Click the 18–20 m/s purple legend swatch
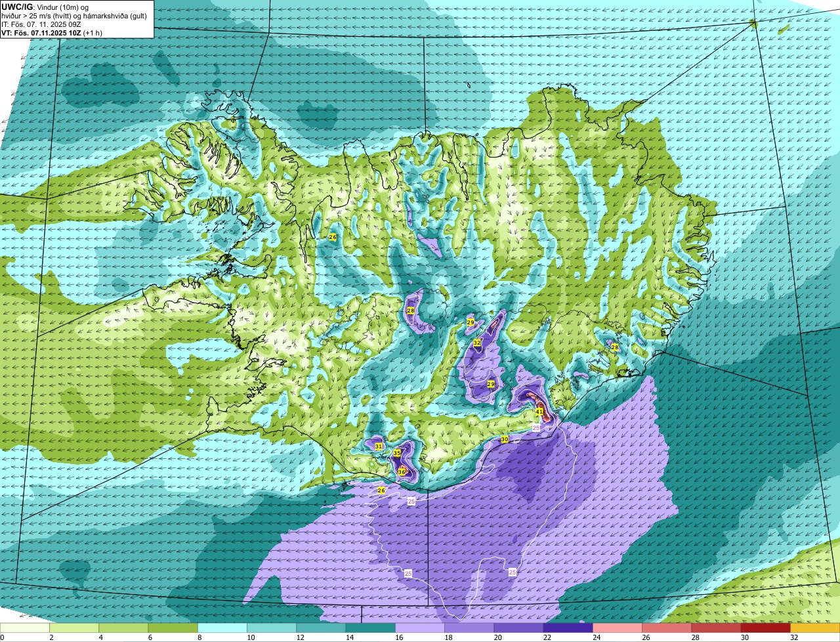Screen dimensions: 840x642 tap(469, 628)
